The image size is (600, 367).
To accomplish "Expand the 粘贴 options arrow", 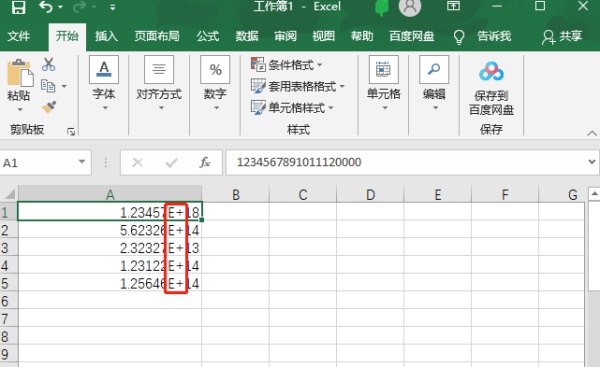I will (x=20, y=110).
